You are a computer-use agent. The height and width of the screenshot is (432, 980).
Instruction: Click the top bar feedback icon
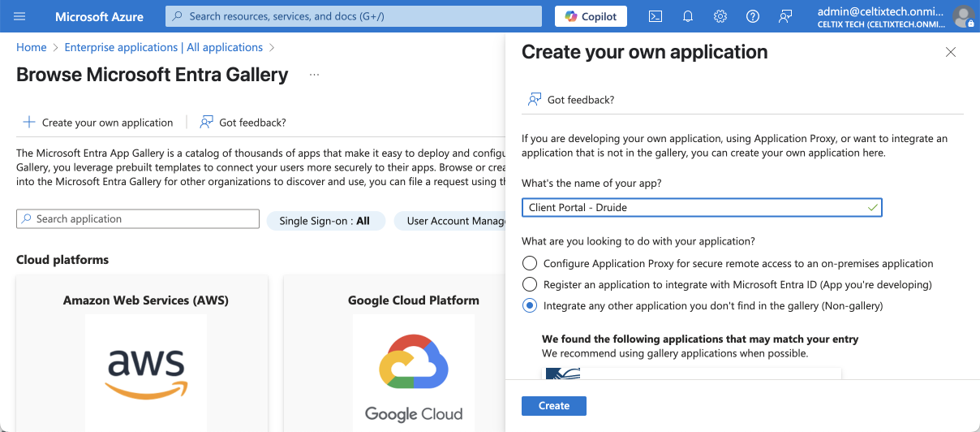coord(784,16)
